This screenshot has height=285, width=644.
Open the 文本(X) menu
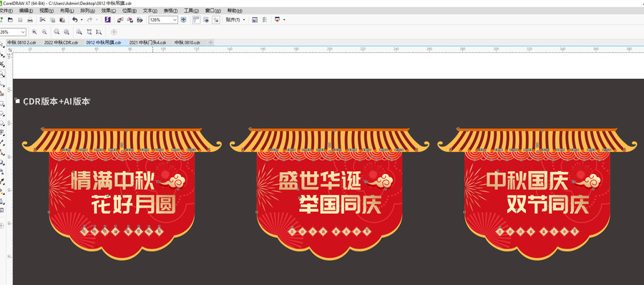coord(150,11)
